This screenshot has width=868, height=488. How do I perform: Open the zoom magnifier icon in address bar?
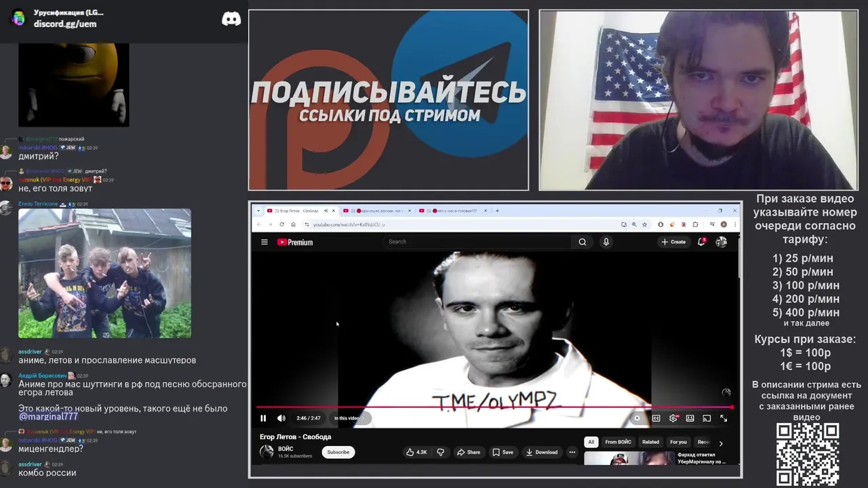coord(634,224)
